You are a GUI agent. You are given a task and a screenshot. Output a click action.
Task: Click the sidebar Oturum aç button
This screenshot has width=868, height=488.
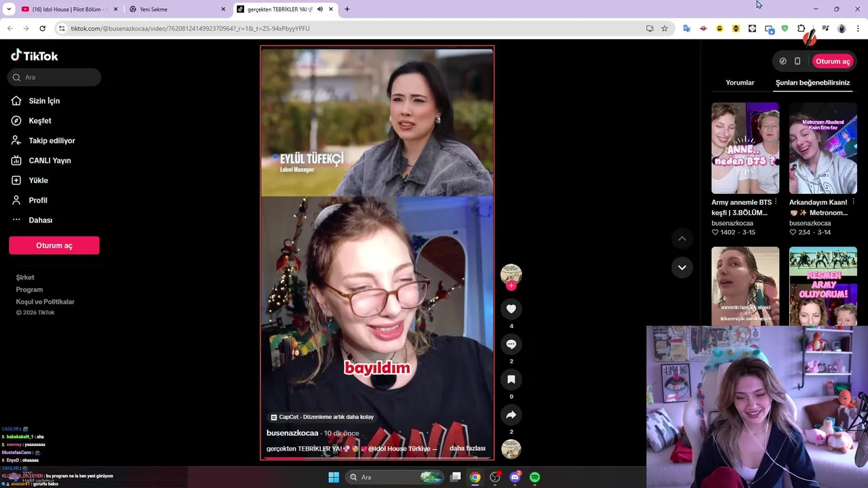(54, 245)
